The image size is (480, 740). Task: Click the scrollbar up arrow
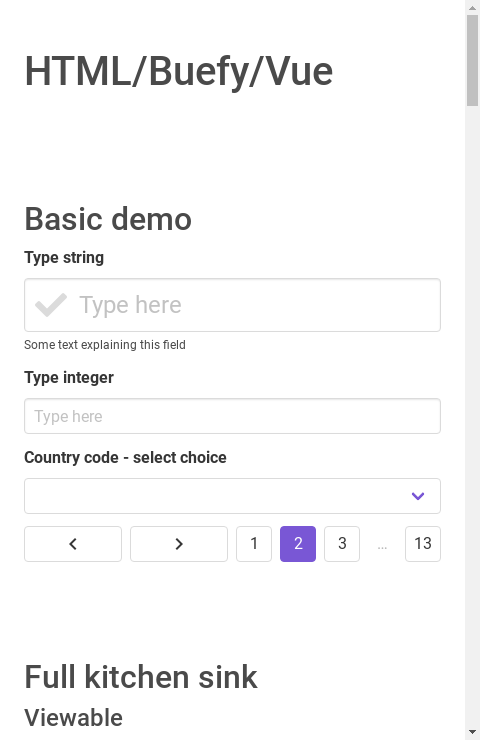click(472, 7)
